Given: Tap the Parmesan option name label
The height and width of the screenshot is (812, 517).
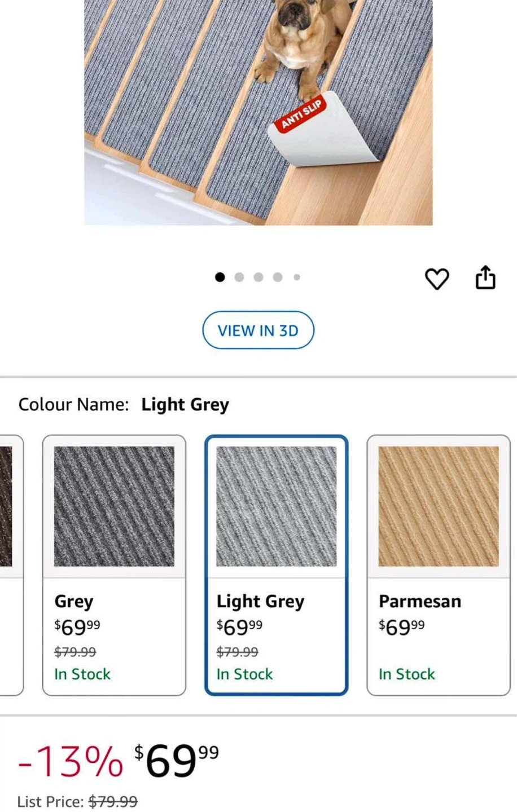Looking at the screenshot, I should (x=420, y=601).
